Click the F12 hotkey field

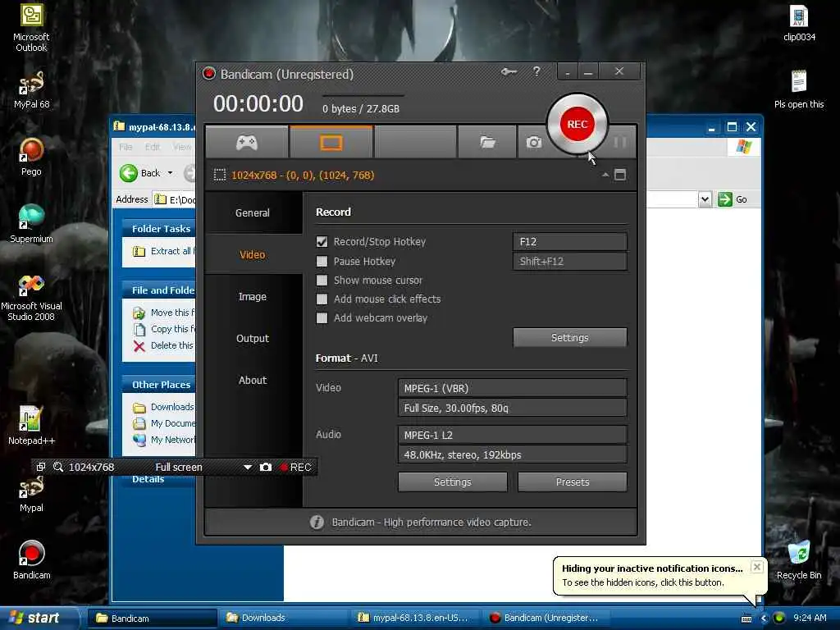pyautogui.click(x=569, y=242)
